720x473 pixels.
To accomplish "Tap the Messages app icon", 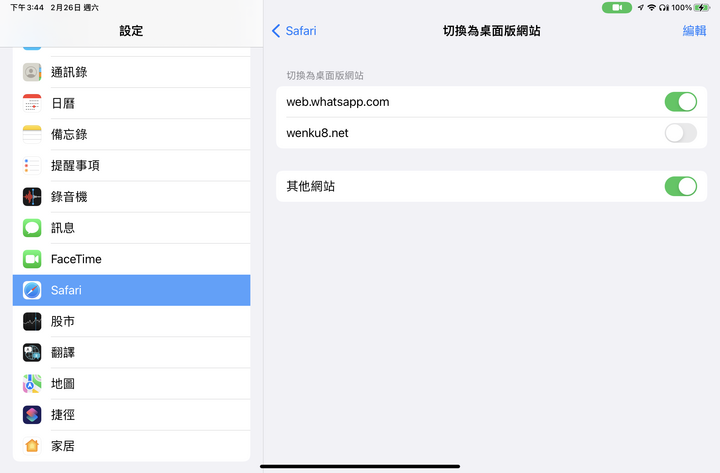I will [x=32, y=228].
